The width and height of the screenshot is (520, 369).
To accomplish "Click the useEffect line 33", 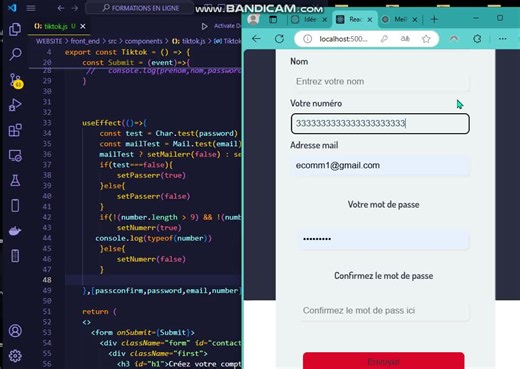I will click(114, 123).
